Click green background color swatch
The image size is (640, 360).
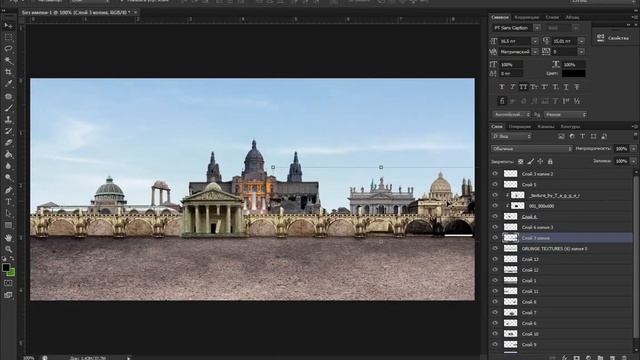[11, 273]
